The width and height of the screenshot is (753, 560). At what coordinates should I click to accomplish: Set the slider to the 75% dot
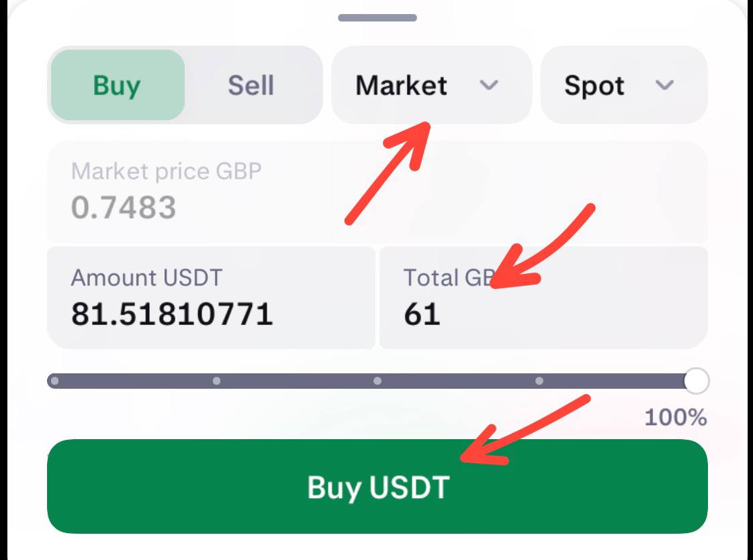(x=539, y=381)
